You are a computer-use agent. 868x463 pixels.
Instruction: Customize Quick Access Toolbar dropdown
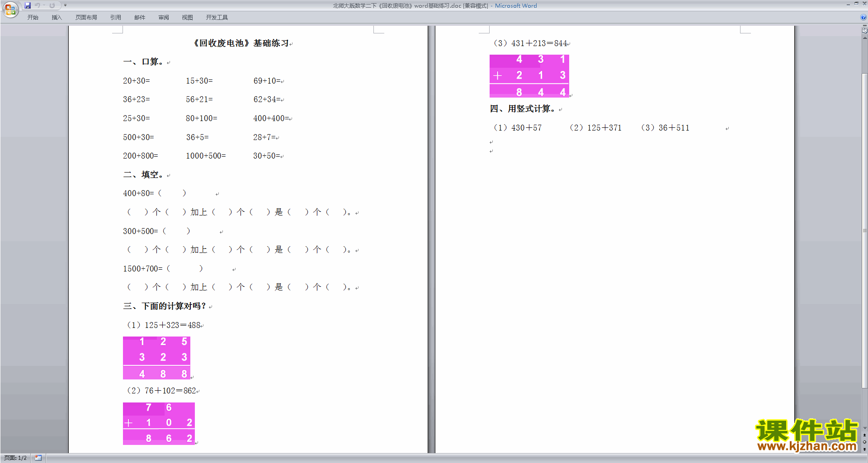click(65, 5)
